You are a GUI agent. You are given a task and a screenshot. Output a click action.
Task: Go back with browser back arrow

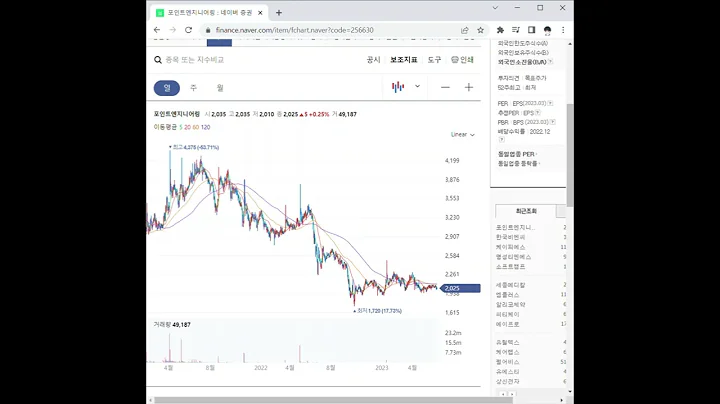(x=157, y=30)
